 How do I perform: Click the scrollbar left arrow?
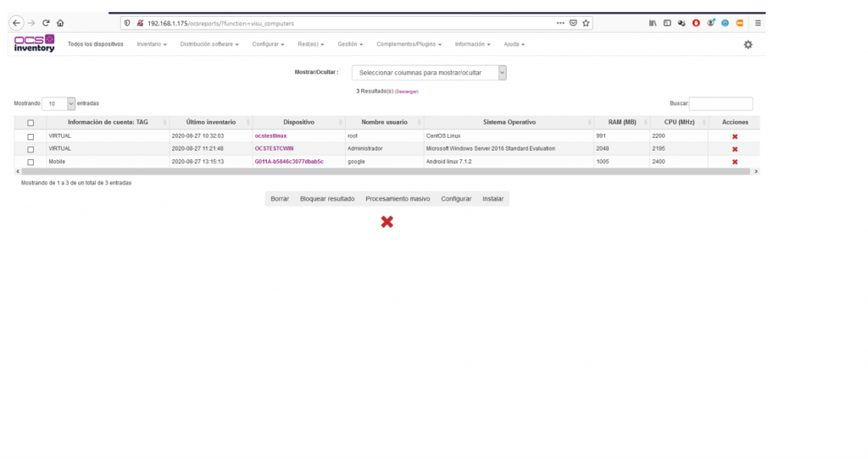(18, 172)
